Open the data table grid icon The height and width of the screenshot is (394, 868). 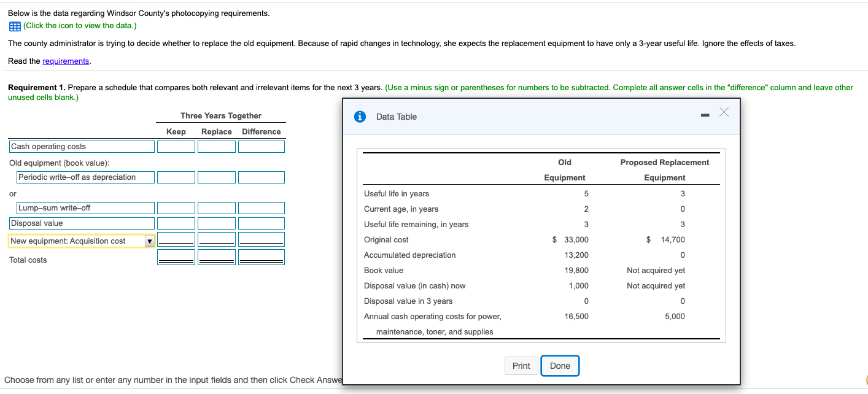pyautogui.click(x=15, y=26)
